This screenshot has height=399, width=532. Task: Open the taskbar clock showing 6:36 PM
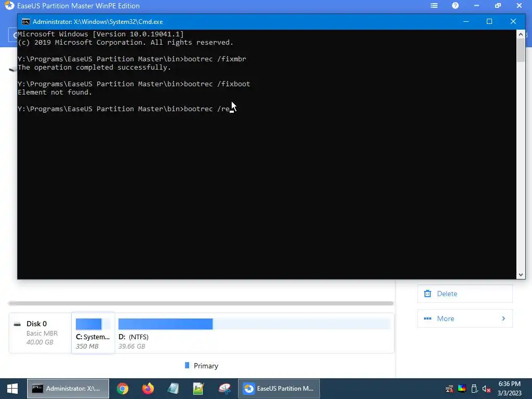509,389
